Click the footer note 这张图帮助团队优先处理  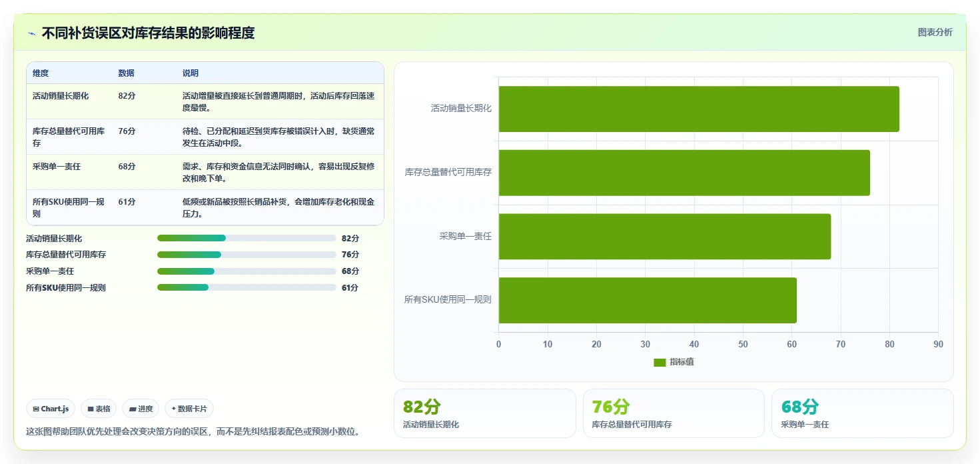click(x=195, y=431)
